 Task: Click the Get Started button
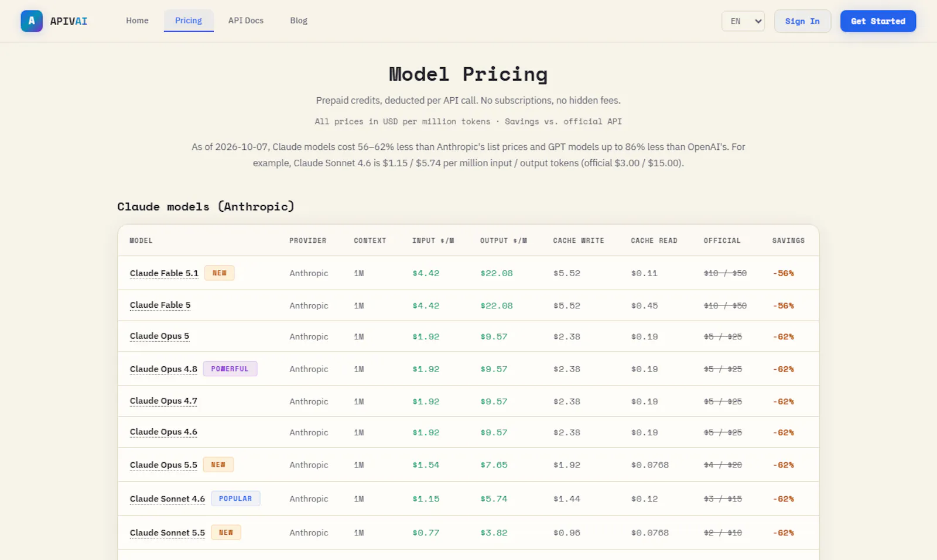[x=878, y=21]
